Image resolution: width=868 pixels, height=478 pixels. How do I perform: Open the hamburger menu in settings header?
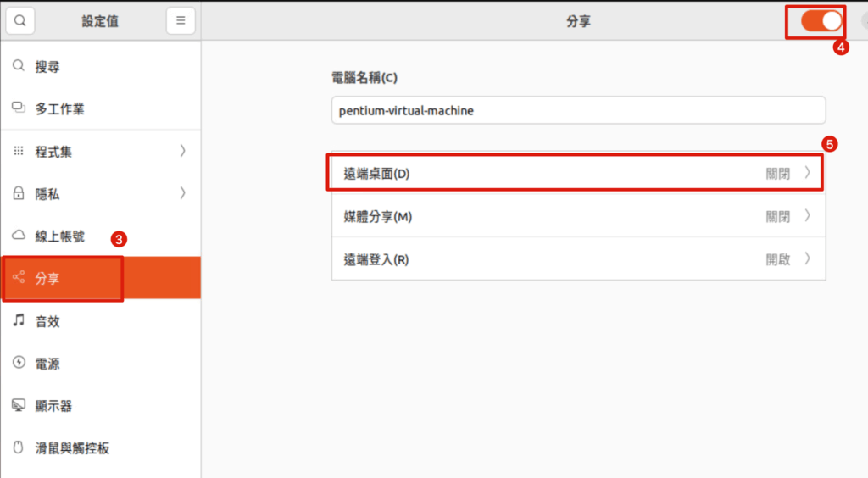click(x=181, y=21)
